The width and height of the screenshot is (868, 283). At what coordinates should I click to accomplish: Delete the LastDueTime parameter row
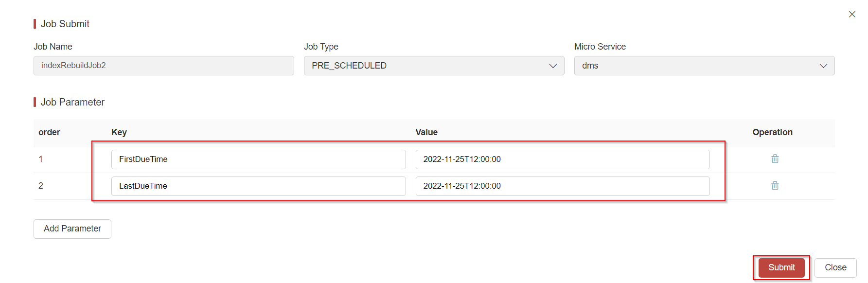(775, 186)
